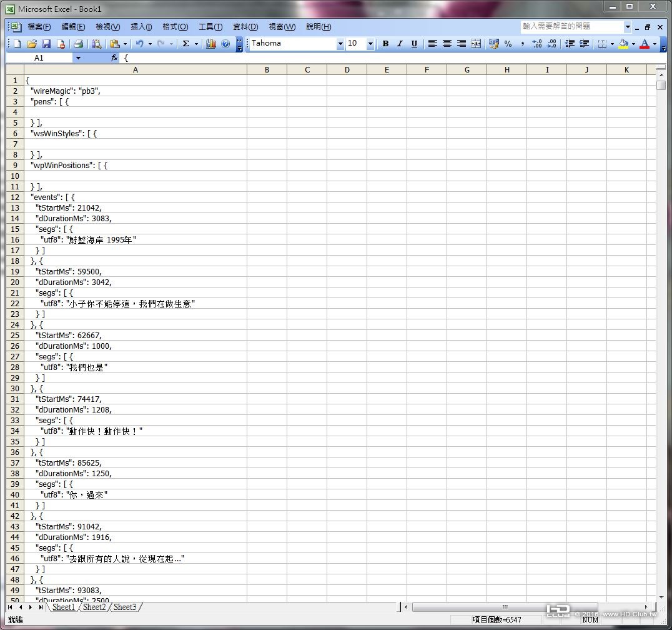Undo the last action

coord(140,44)
